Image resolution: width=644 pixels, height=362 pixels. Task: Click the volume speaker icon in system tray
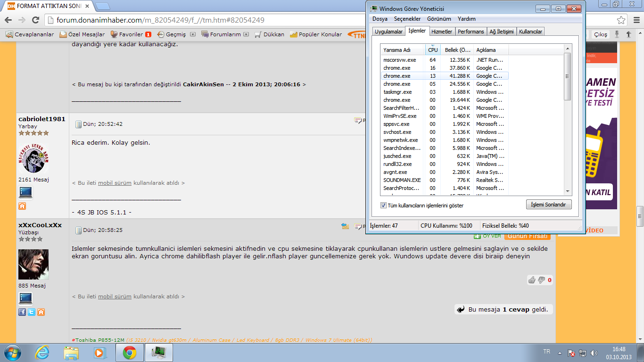click(x=594, y=353)
